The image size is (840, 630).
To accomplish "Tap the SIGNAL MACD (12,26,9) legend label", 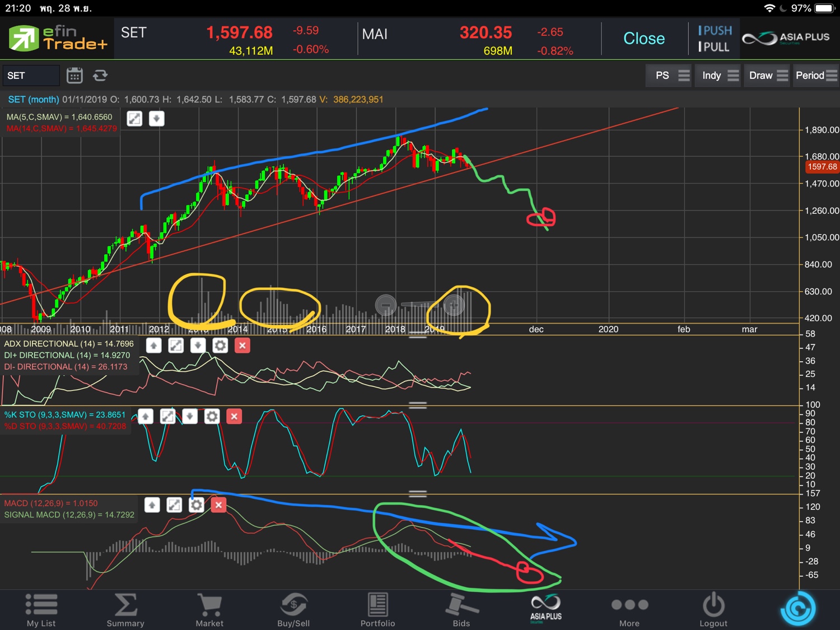I will [x=69, y=515].
